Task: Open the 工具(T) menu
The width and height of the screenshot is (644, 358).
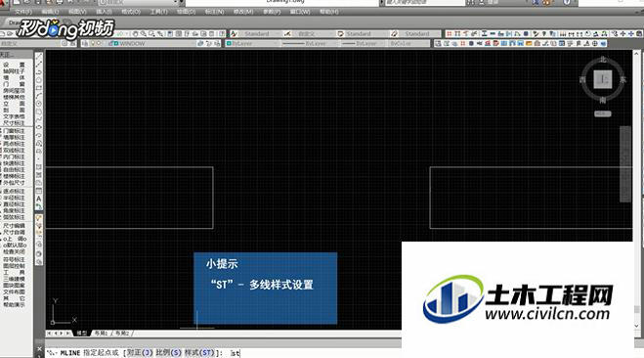Action: tap(158, 12)
